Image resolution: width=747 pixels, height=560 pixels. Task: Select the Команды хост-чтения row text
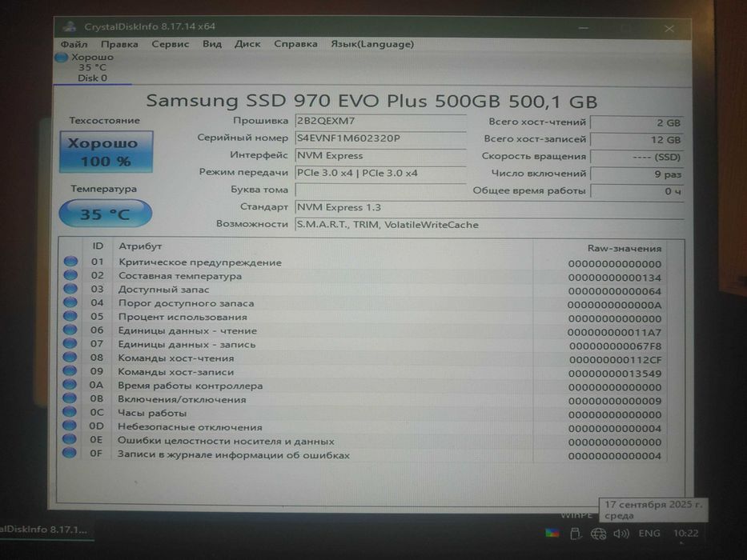click(x=176, y=358)
